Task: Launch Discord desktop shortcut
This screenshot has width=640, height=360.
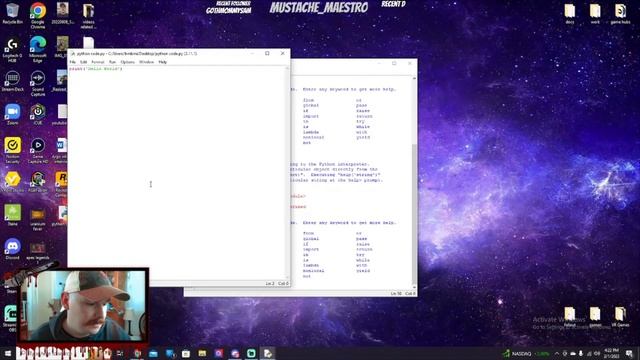Action: (12, 249)
